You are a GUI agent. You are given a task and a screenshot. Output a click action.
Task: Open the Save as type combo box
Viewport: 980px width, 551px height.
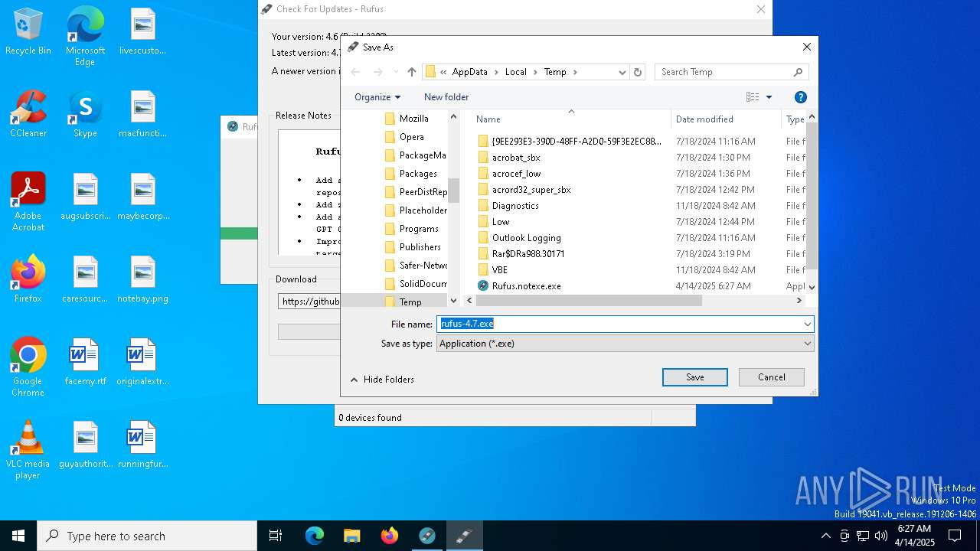click(625, 344)
